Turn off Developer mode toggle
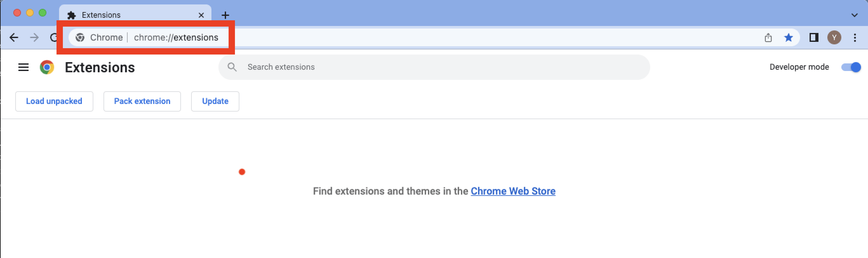The width and height of the screenshot is (868, 258). (851, 67)
